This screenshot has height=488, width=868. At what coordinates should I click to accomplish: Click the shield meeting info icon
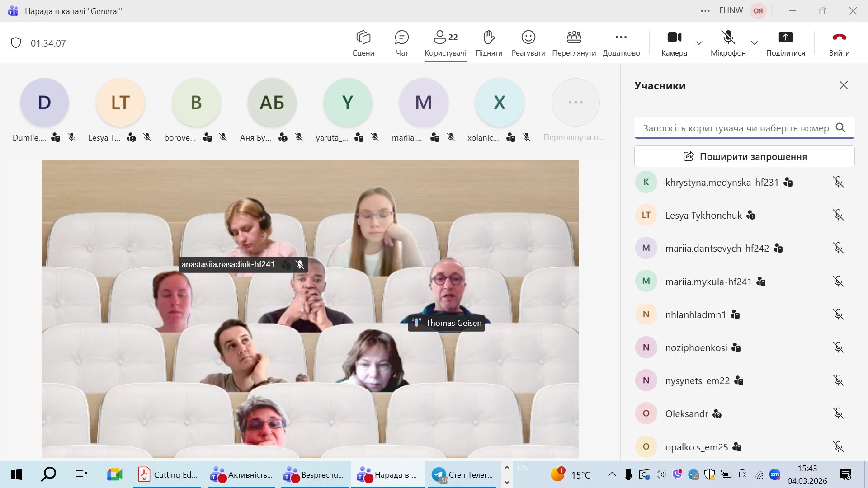pyautogui.click(x=16, y=43)
